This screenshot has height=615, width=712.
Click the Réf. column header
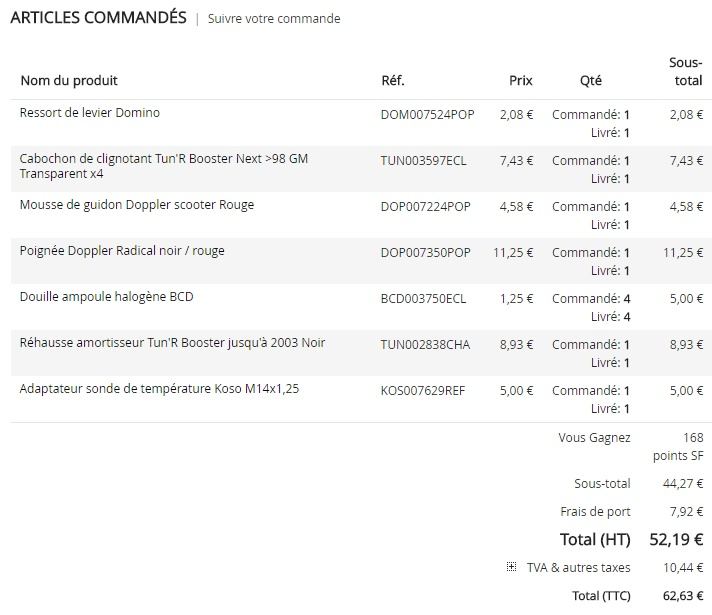393,81
